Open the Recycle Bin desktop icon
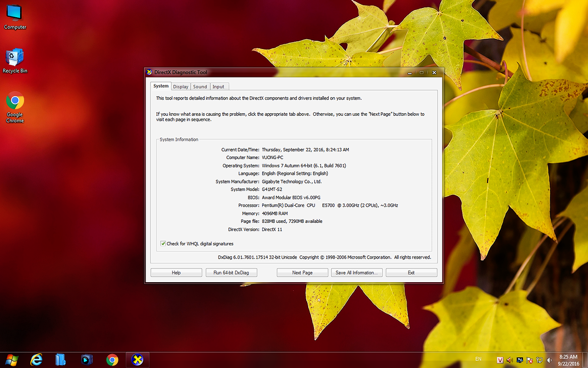 point(15,61)
